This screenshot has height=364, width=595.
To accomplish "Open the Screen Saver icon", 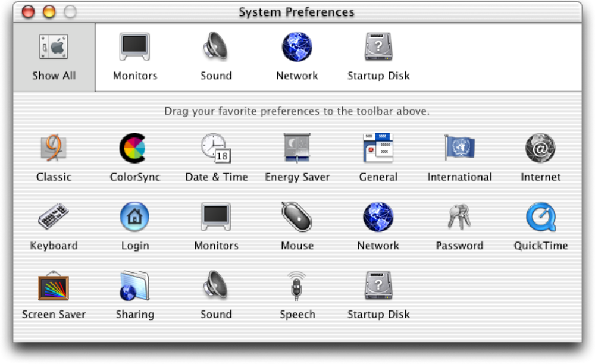I will pos(54,285).
